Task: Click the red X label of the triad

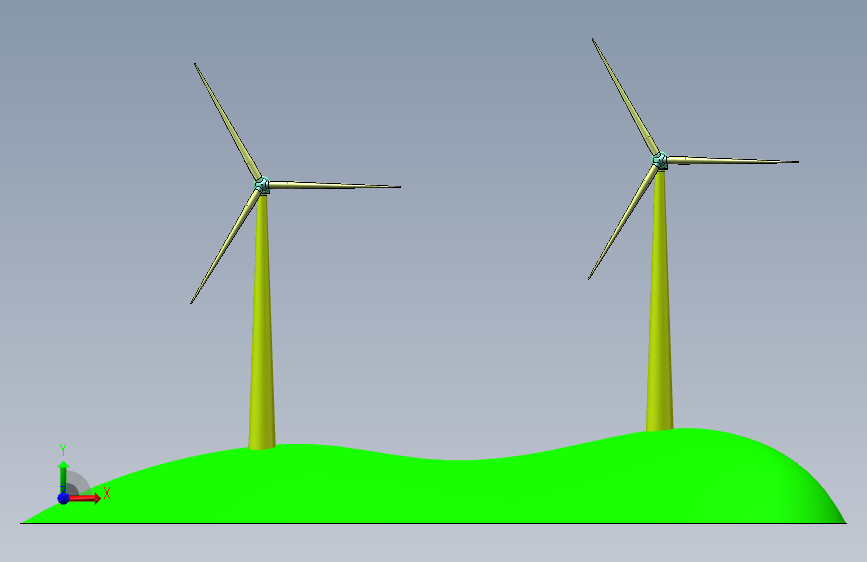Action: [x=107, y=493]
